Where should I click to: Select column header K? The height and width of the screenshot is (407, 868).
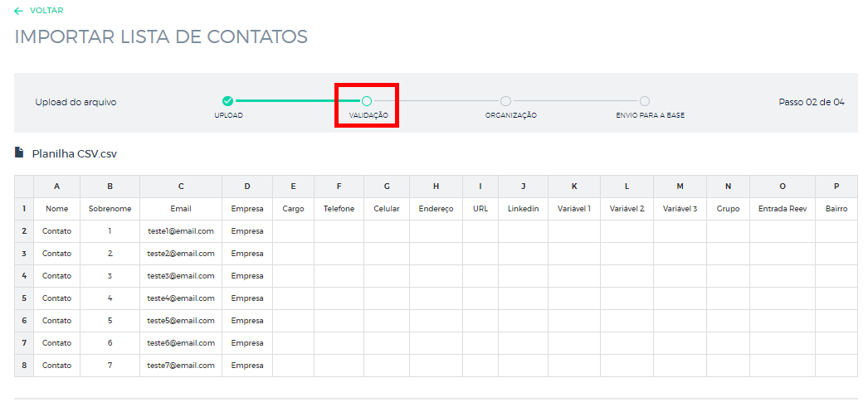click(574, 187)
